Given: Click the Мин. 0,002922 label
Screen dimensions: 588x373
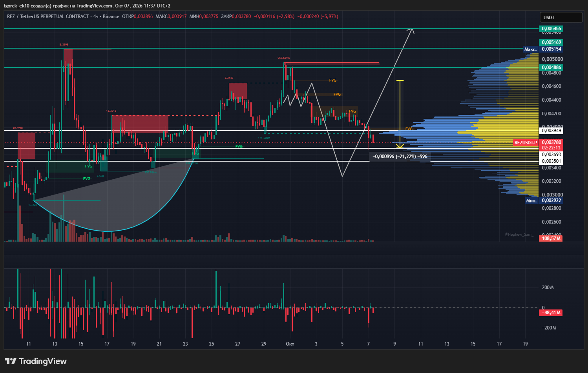Looking at the screenshot, I should click(x=544, y=200).
